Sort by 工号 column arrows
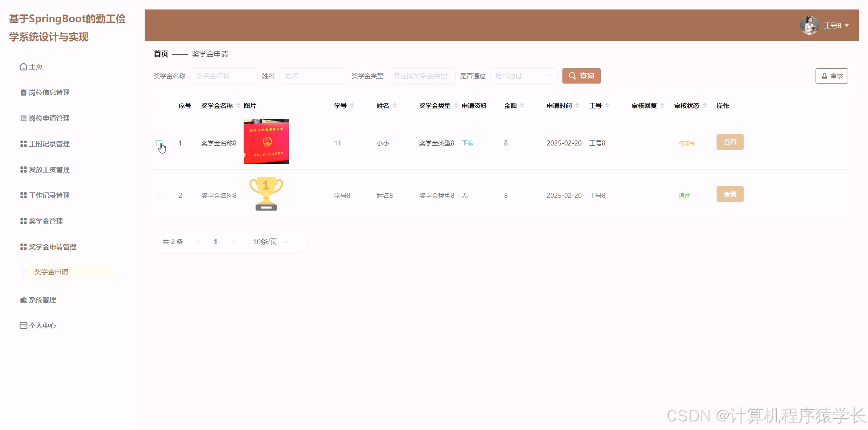This screenshot has width=868, height=430. pos(607,106)
